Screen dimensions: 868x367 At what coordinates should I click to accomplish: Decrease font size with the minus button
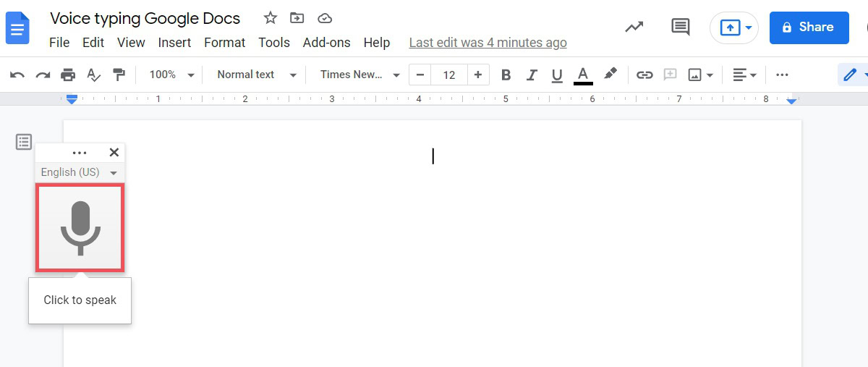pyautogui.click(x=420, y=75)
